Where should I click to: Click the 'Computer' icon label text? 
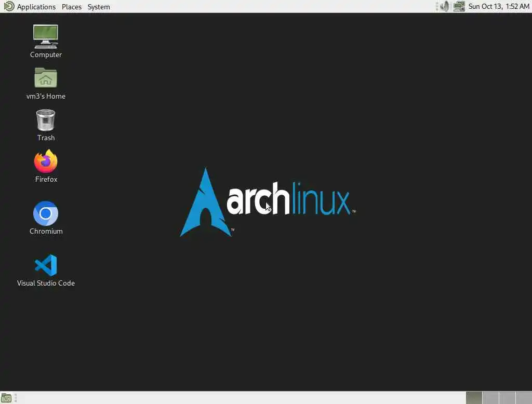coord(46,55)
